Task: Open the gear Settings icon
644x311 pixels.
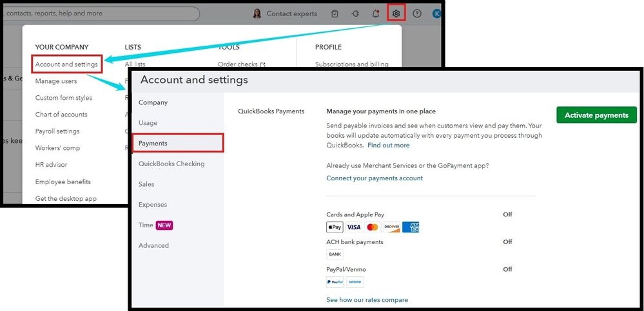Action: 396,14
